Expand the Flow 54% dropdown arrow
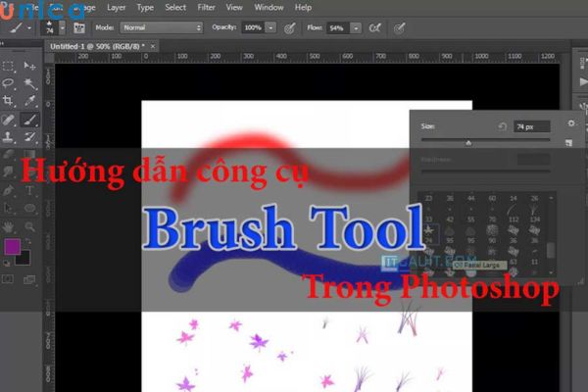The width and height of the screenshot is (588, 392). [x=358, y=28]
